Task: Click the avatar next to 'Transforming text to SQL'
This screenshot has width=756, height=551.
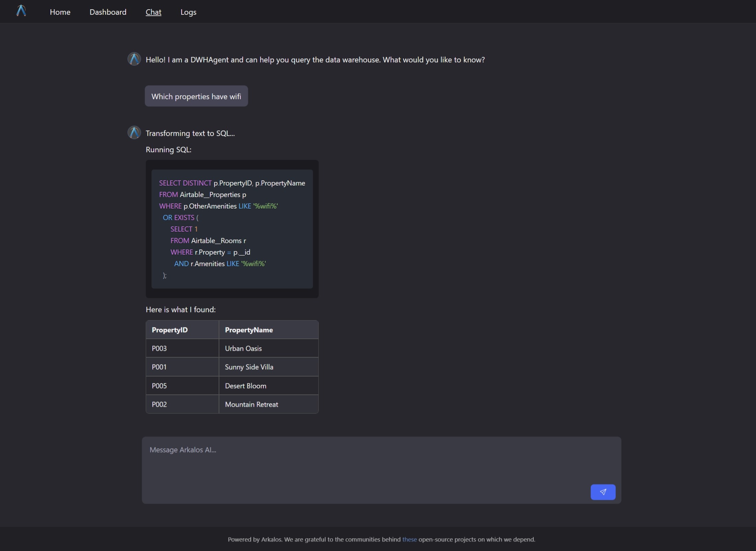Action: coord(134,132)
